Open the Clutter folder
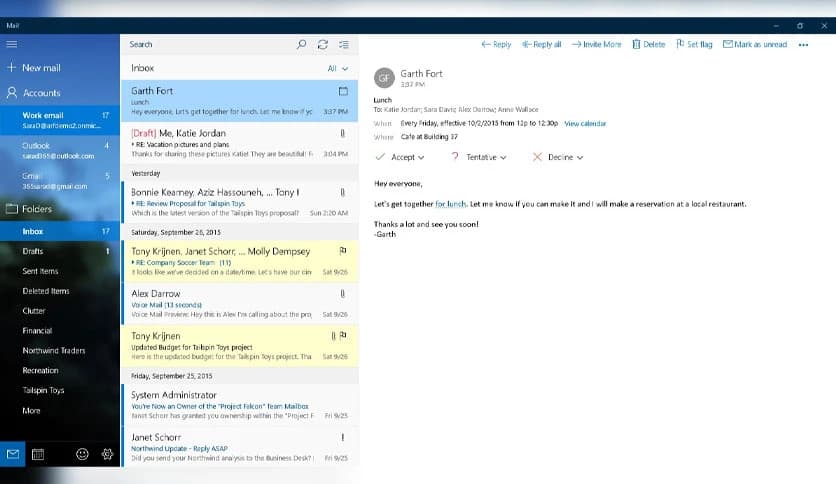836x484 pixels. (60, 311)
